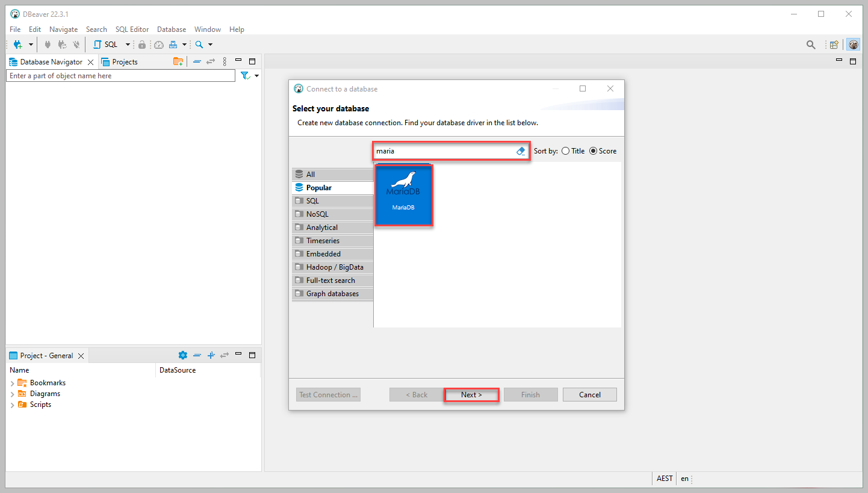Open the dashboard gauge icon

(x=159, y=45)
